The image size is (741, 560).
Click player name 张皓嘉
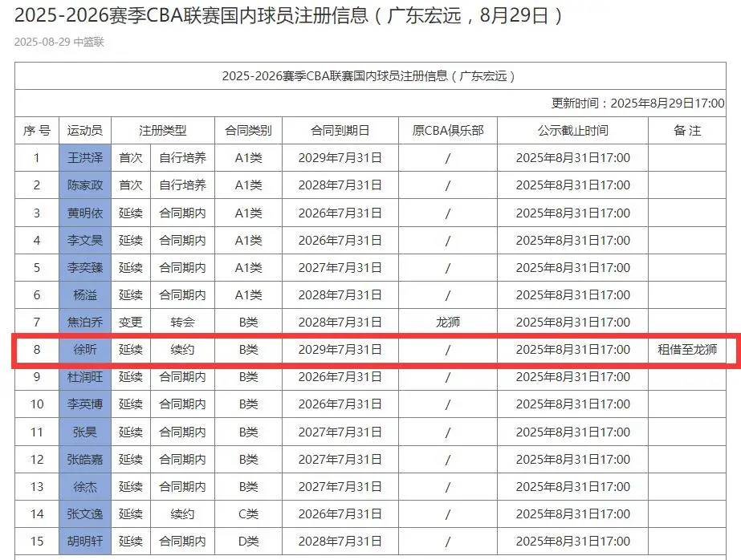tap(84, 460)
